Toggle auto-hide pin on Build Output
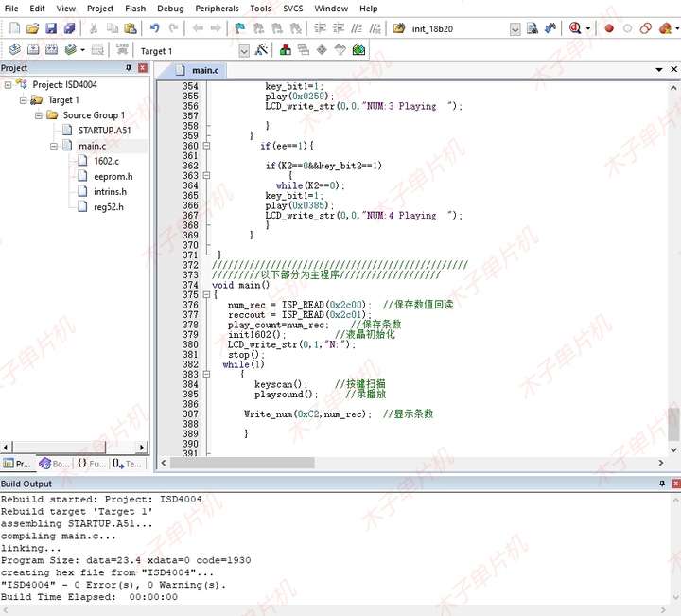Screen dimensions: 681x616 (x=662, y=484)
